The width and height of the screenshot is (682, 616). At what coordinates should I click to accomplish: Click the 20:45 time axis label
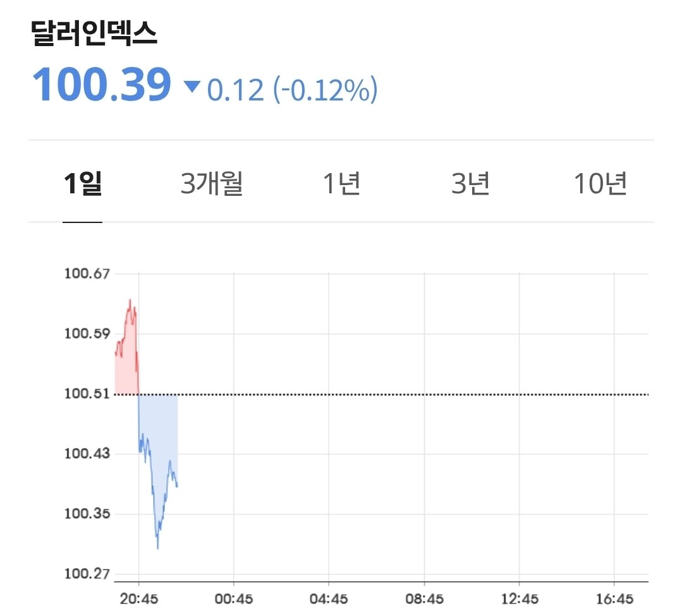coord(138,599)
